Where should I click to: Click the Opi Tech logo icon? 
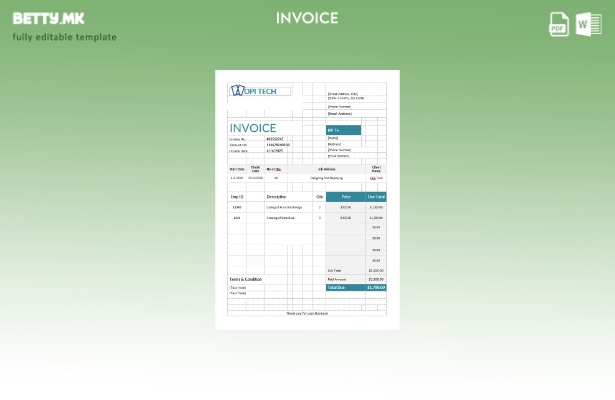pyautogui.click(x=237, y=90)
